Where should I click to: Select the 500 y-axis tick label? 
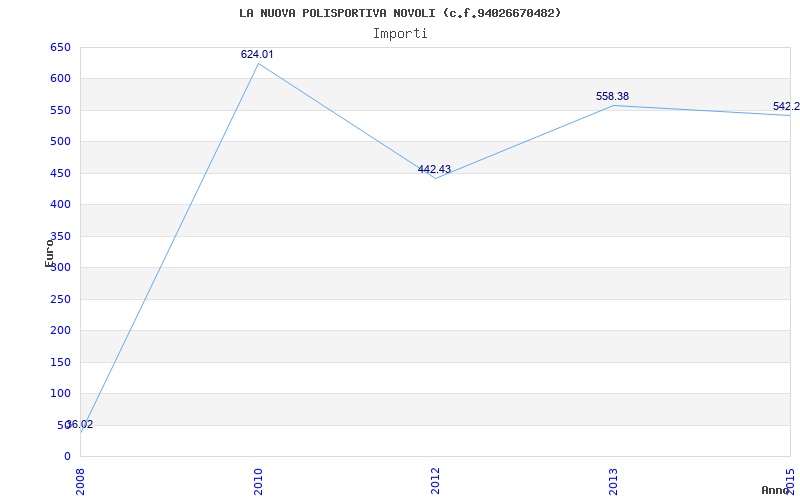60,141
